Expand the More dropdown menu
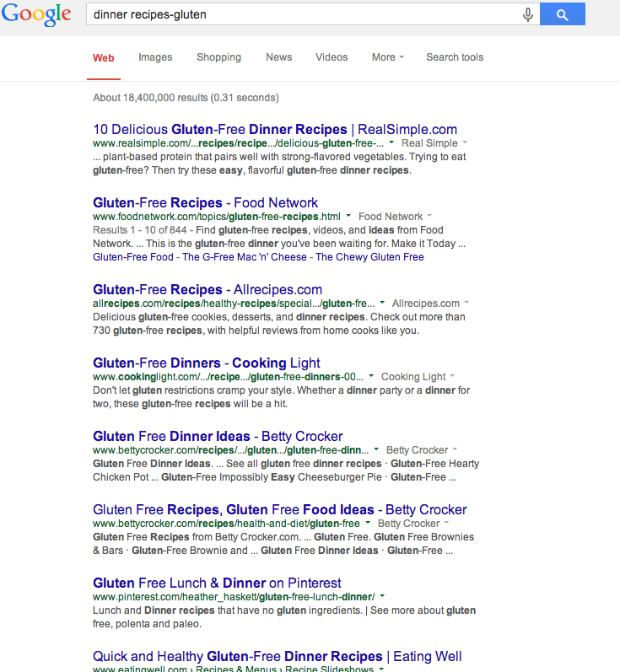The width and height of the screenshot is (620, 672). click(388, 57)
